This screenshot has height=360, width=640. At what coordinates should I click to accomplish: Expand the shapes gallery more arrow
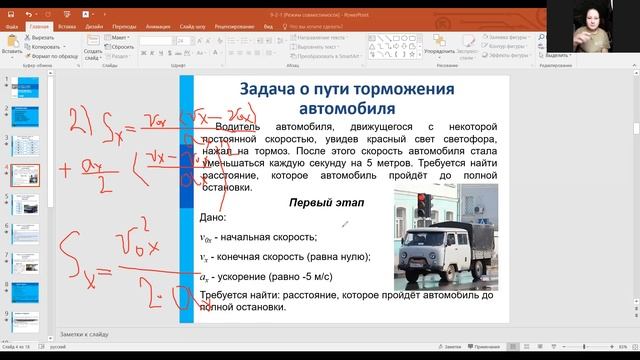(x=420, y=55)
